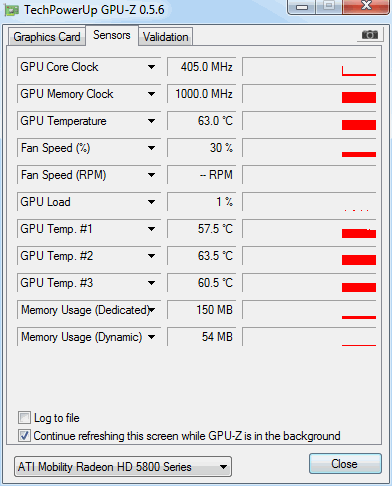Uncheck Continue refreshing in background option
The image size is (392, 486).
(24, 435)
